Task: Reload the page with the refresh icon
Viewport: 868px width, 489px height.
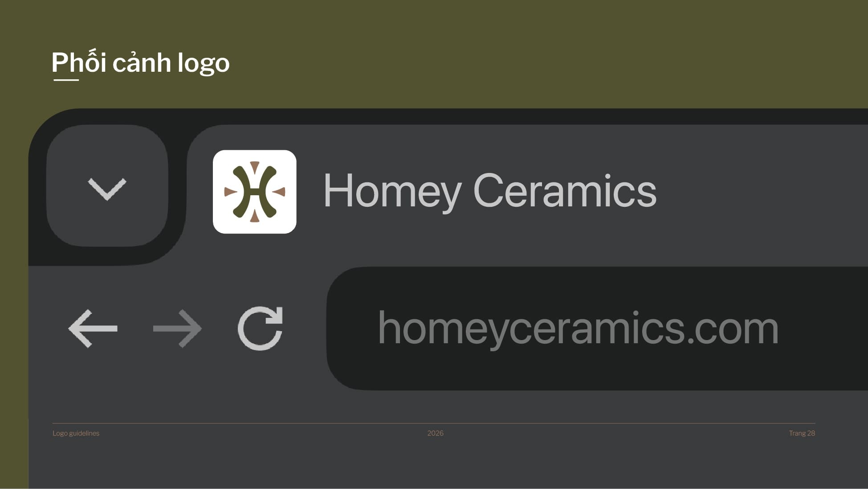Action: pos(261,329)
